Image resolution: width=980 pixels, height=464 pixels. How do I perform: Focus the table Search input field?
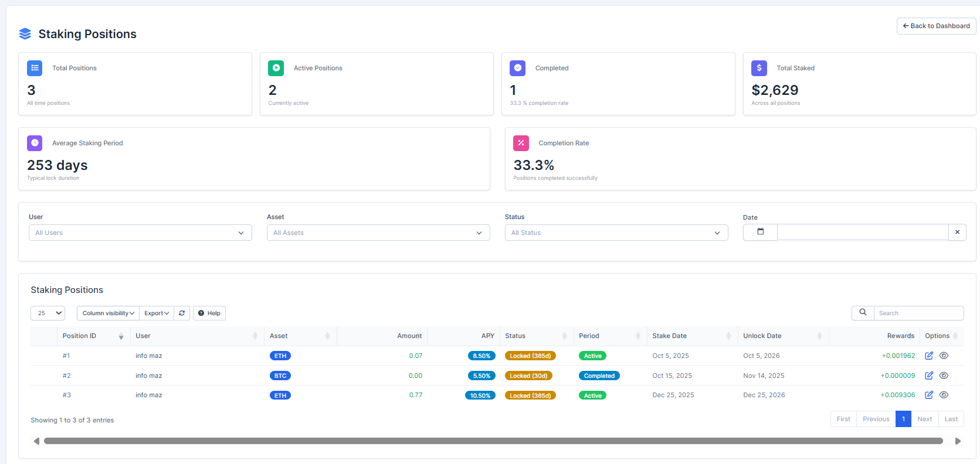(918, 313)
